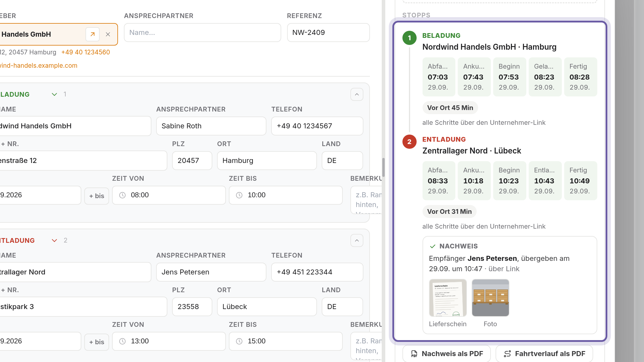
Task: Click the Vor Ort 45 Min badge
Action: pyautogui.click(x=450, y=108)
